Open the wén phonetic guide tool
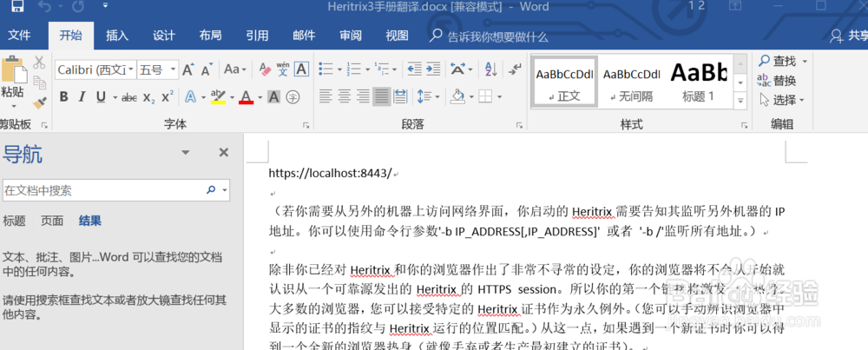The image size is (868, 350). point(283,69)
